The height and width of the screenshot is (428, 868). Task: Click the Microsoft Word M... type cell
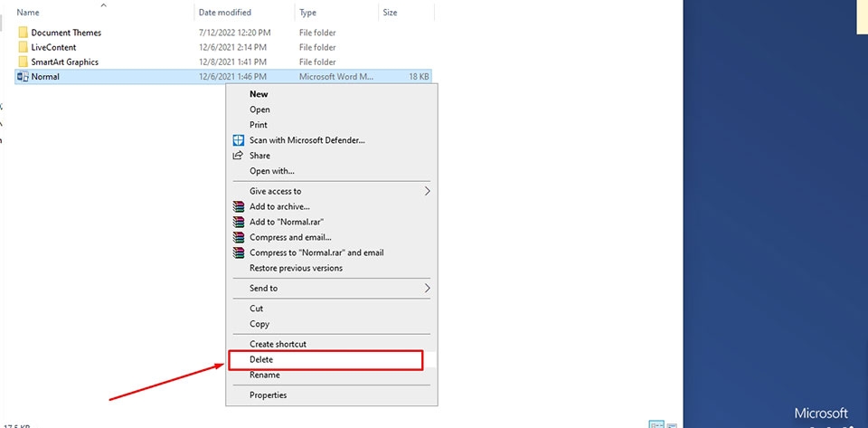click(x=336, y=76)
